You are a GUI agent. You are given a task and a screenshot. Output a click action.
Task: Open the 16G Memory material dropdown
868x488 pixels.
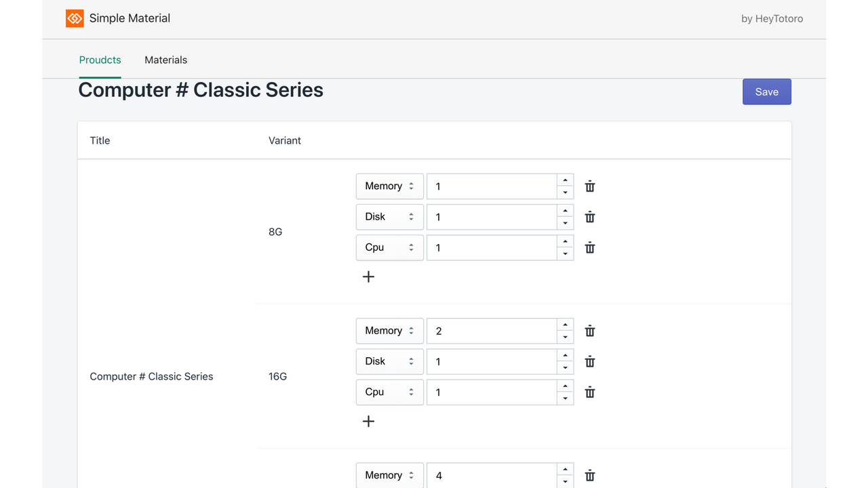click(x=390, y=331)
